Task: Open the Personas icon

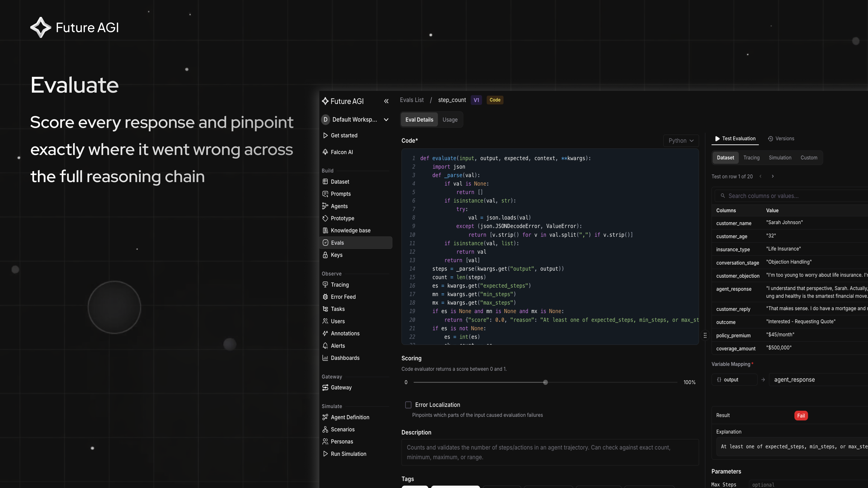Action: (x=325, y=441)
